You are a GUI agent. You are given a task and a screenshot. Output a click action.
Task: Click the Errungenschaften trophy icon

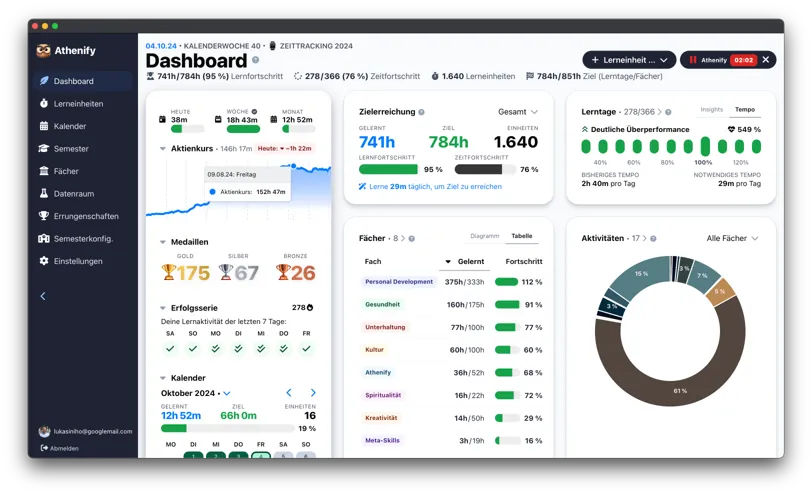click(x=44, y=216)
